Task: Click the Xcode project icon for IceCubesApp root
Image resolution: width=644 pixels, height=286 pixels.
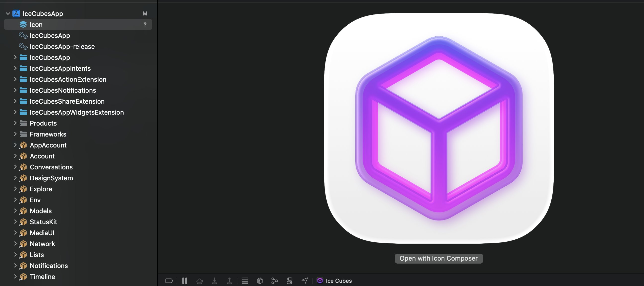Action: pyautogui.click(x=16, y=13)
